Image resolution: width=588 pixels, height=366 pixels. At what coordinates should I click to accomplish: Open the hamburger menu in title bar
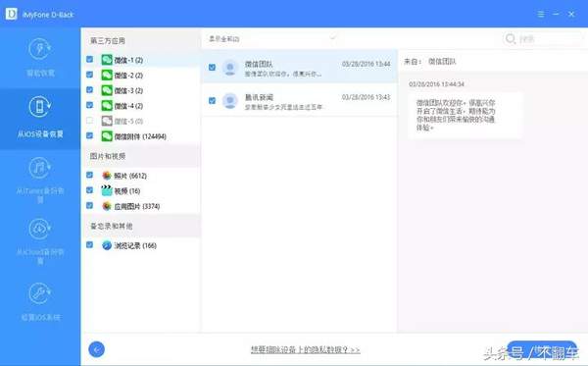pos(541,14)
